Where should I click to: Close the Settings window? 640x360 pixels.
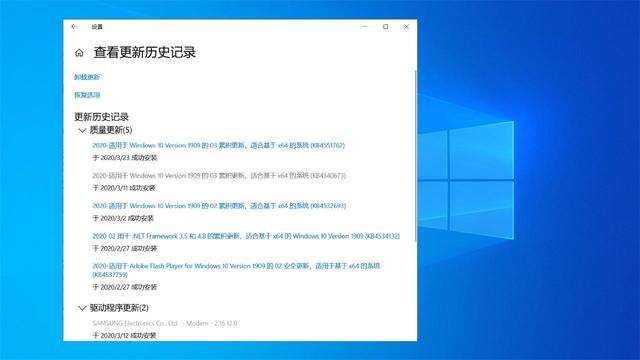click(407, 27)
